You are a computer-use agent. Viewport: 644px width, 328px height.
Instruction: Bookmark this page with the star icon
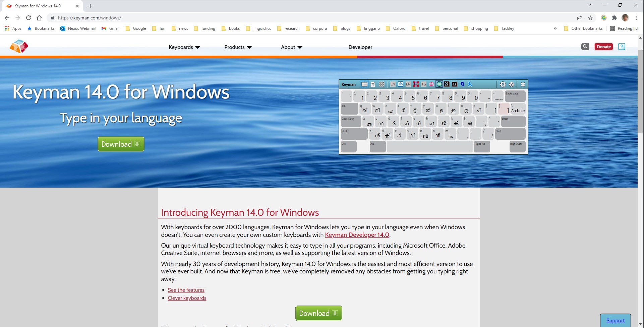[590, 18]
